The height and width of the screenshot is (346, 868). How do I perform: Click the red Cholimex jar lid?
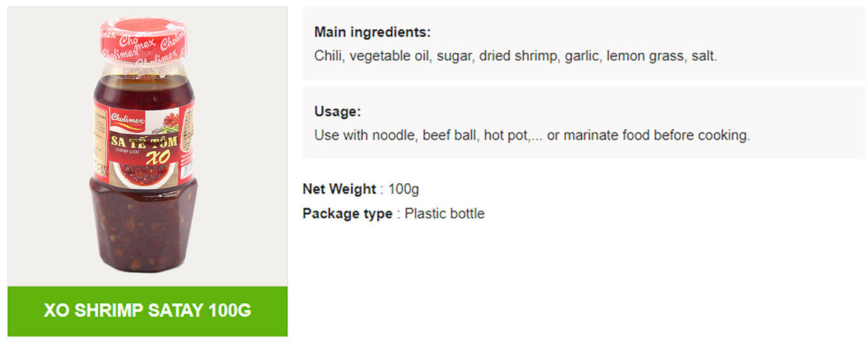[x=145, y=40]
